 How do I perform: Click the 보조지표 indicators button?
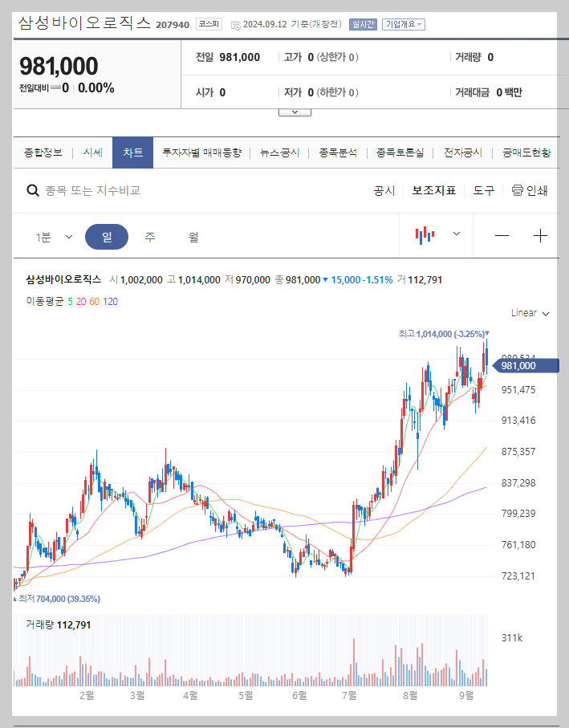tap(433, 190)
